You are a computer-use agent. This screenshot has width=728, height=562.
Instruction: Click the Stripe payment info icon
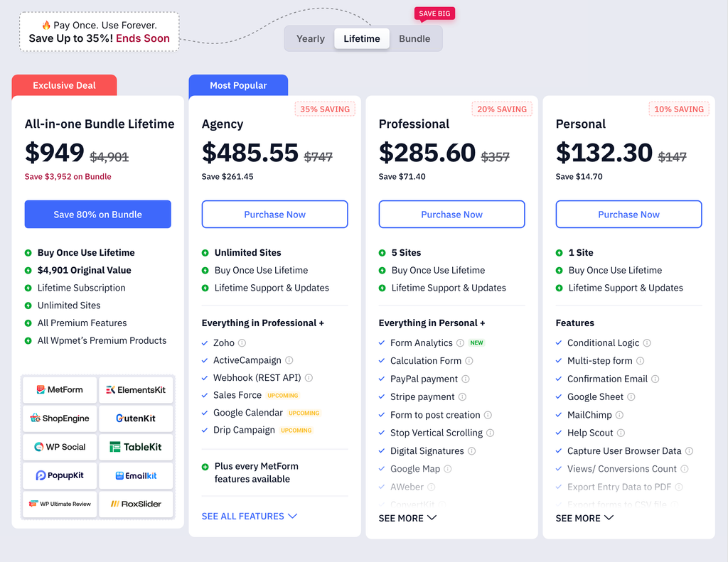coord(462,396)
